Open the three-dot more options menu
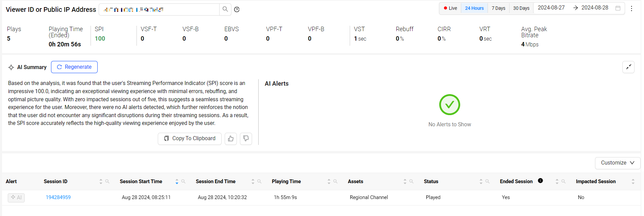Image resolution: width=644 pixels, height=216 pixels. [631, 8]
